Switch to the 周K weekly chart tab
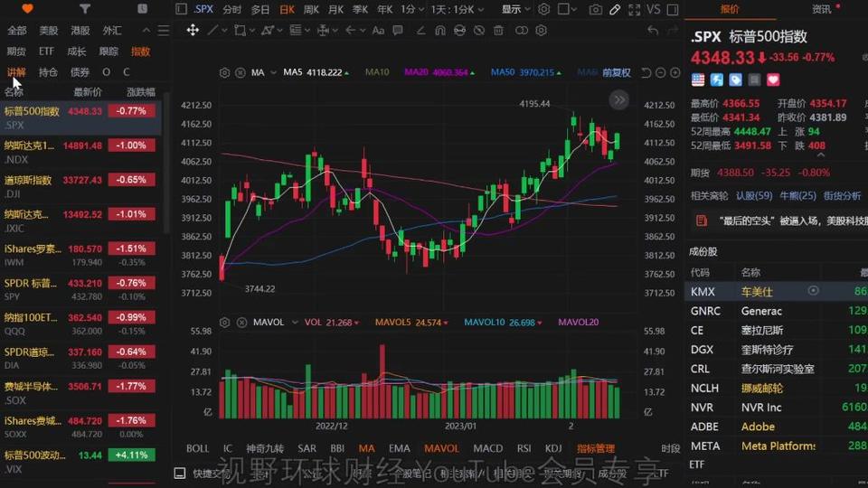The width and height of the screenshot is (868, 488). click(x=312, y=9)
